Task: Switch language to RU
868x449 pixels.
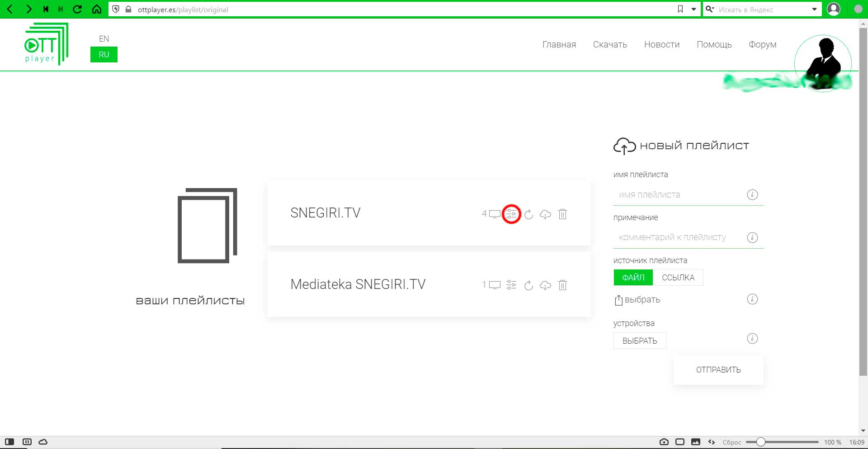Action: point(104,55)
